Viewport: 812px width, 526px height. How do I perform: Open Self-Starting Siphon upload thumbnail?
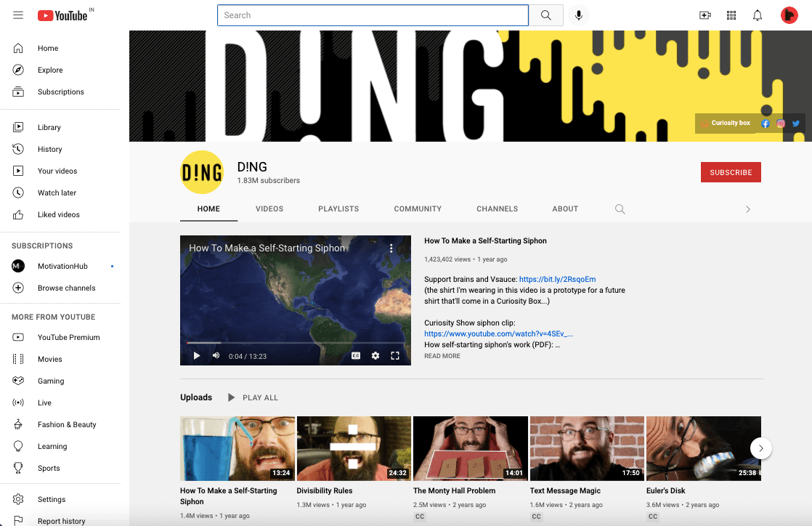(237, 448)
